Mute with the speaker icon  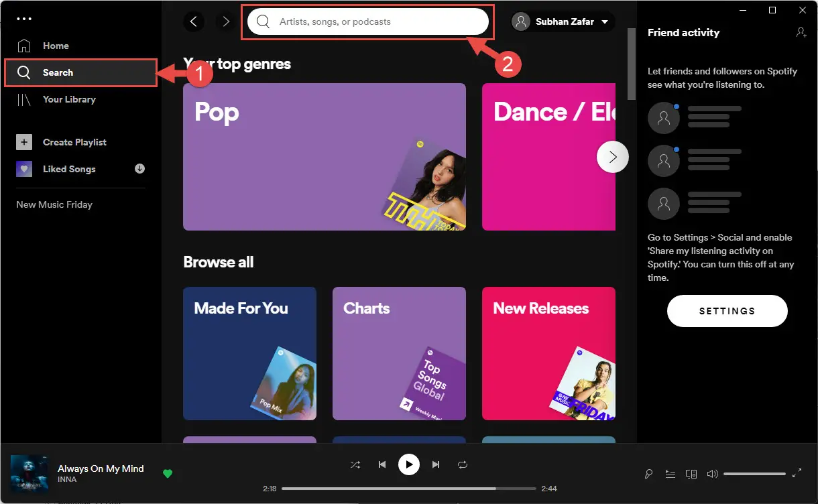pos(713,474)
